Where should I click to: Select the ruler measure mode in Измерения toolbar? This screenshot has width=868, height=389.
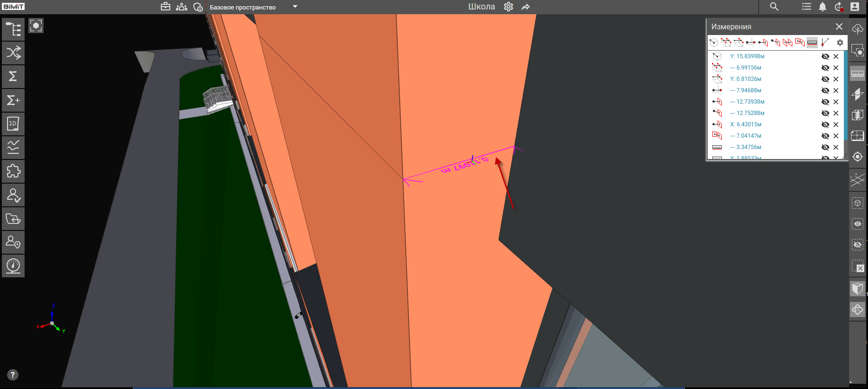click(x=812, y=43)
